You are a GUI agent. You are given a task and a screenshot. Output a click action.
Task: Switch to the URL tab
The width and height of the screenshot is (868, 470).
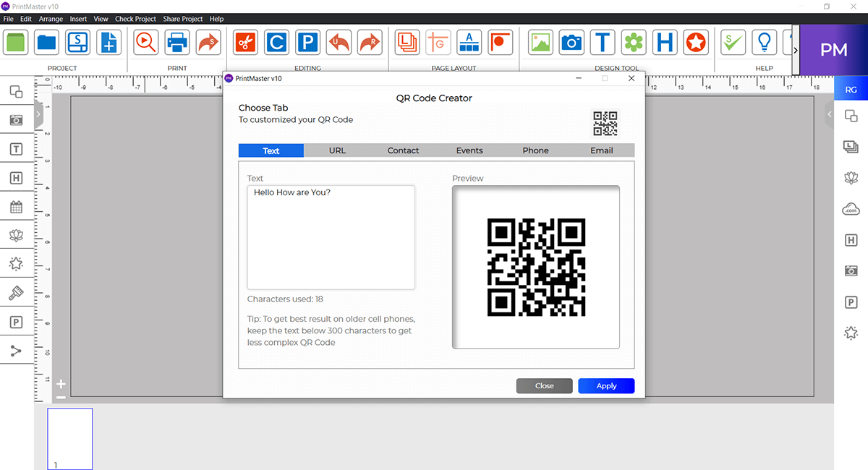[x=337, y=150]
